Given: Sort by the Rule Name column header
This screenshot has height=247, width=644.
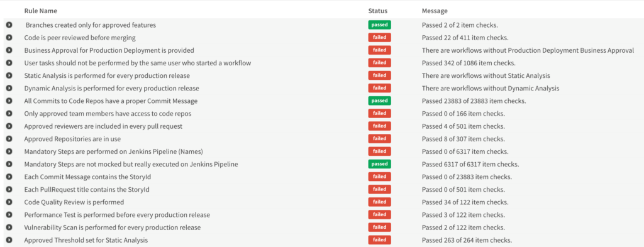Looking at the screenshot, I should 41,11.
